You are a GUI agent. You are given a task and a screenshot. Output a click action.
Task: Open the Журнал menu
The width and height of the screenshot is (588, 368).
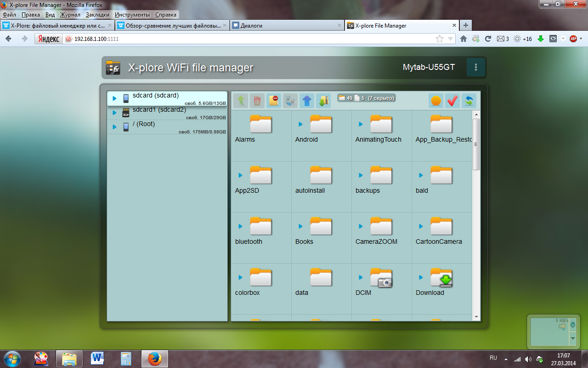click(x=70, y=15)
